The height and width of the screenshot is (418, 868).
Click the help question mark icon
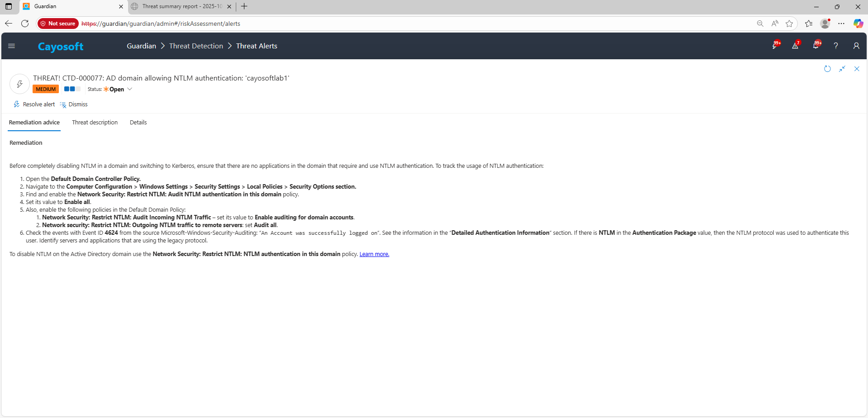pyautogui.click(x=836, y=46)
